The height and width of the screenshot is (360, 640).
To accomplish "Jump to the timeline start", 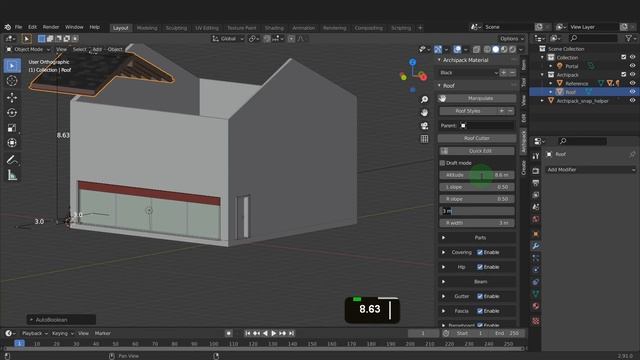I will tap(247, 333).
